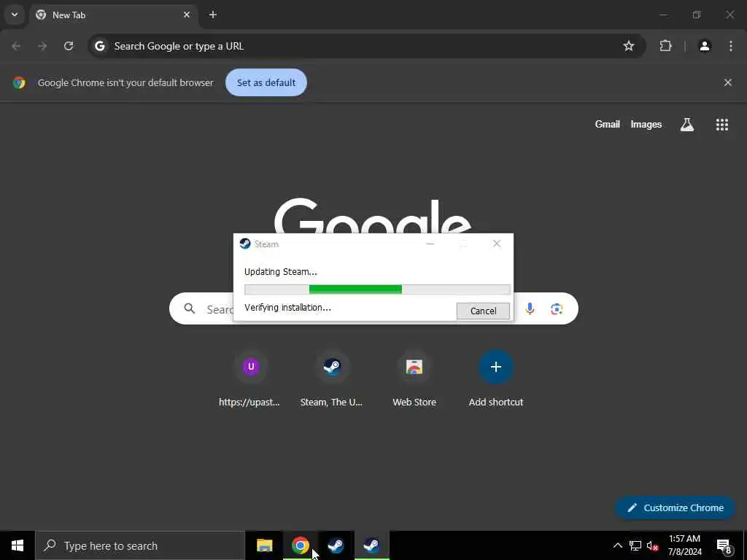
Task: Open the notification center icon
Action: (x=724, y=545)
